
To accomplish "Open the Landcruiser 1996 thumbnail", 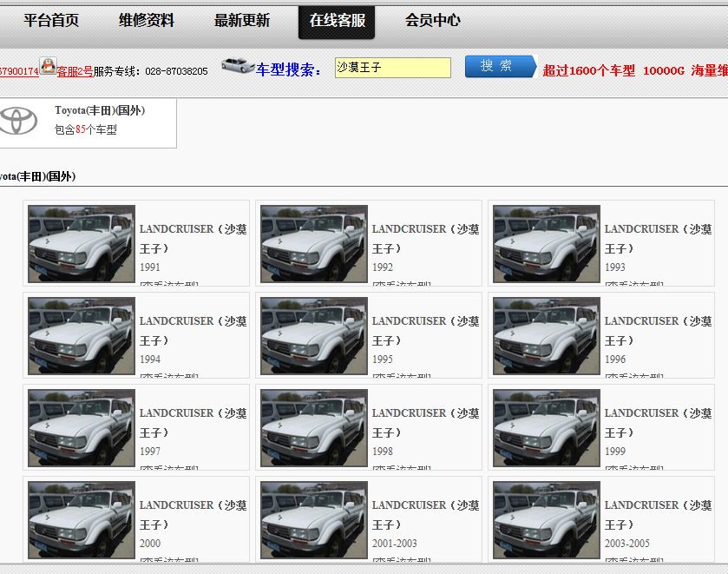I will point(547,336).
